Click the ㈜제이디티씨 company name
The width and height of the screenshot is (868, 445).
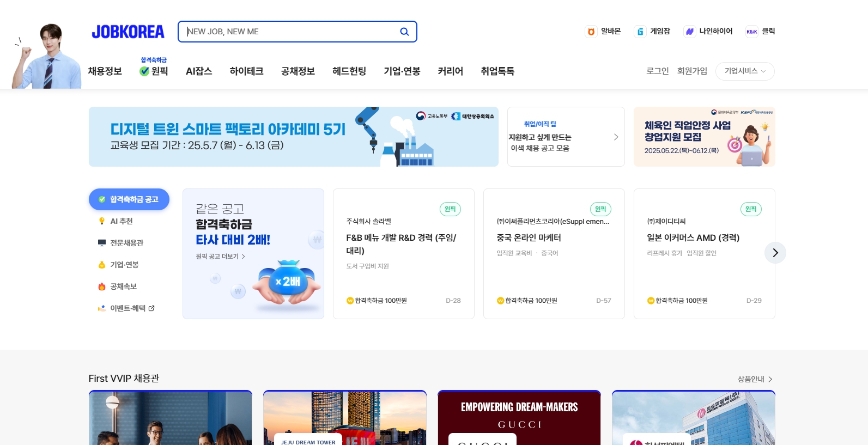pos(666,222)
